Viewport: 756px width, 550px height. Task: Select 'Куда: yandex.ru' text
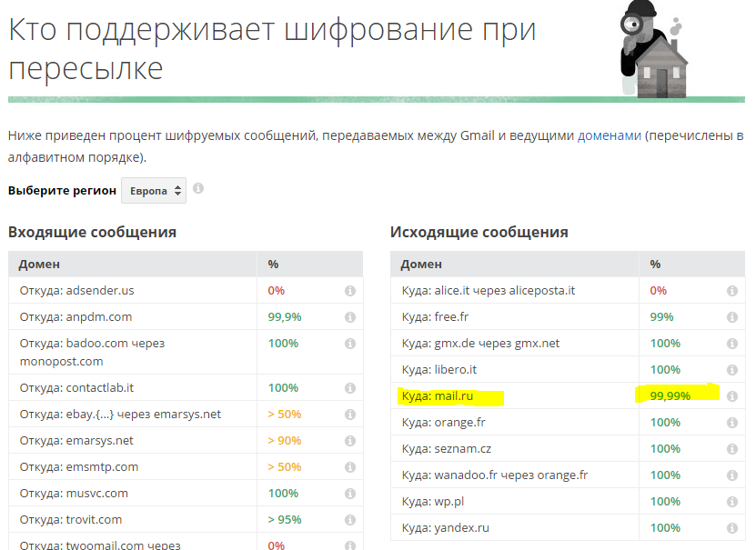[445, 528]
